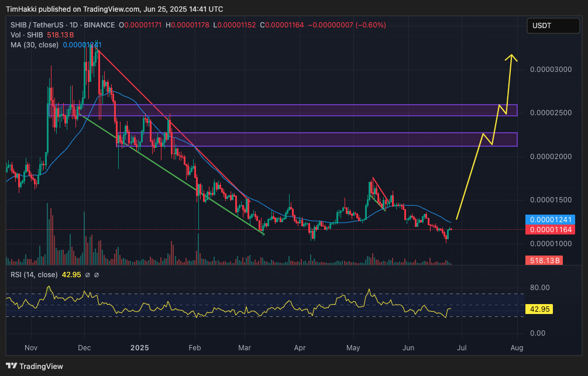This screenshot has height=376, width=588.
Task: Select the long green descending support trendline
Action: (x=171, y=174)
